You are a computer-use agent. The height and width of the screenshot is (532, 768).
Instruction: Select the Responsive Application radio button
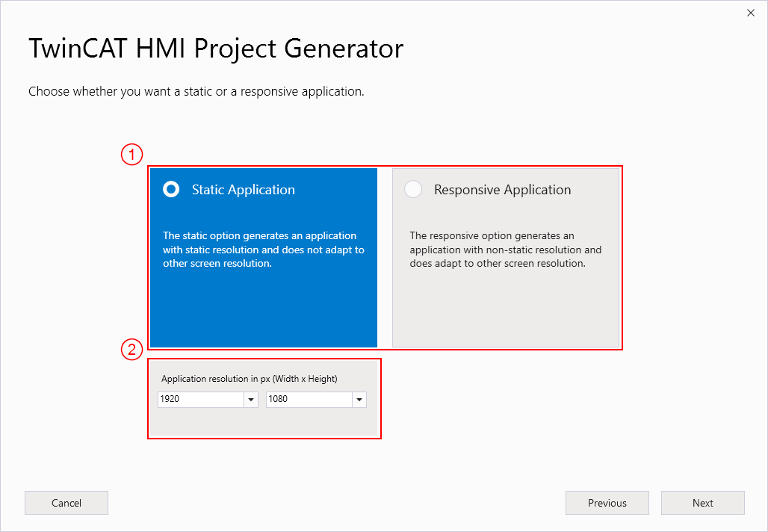click(x=413, y=189)
